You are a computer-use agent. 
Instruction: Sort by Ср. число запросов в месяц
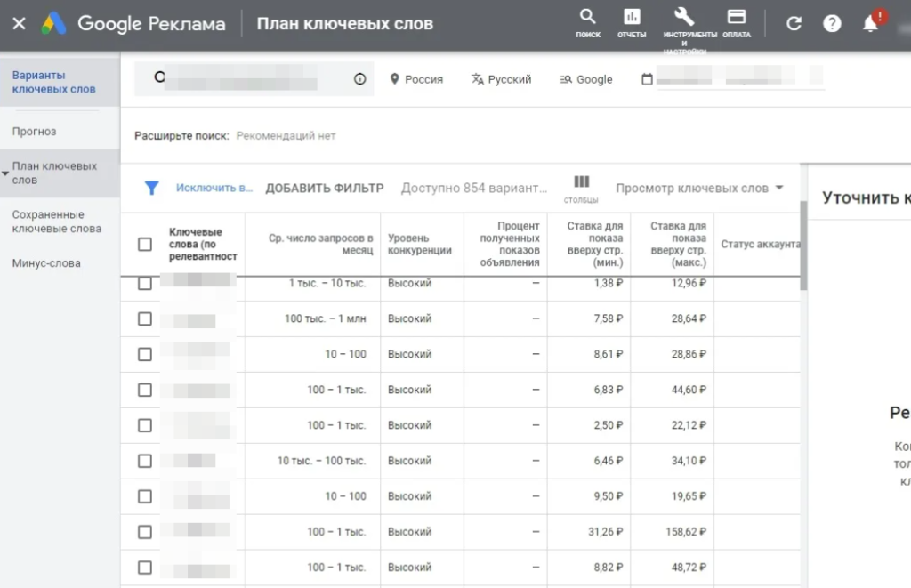click(x=320, y=244)
